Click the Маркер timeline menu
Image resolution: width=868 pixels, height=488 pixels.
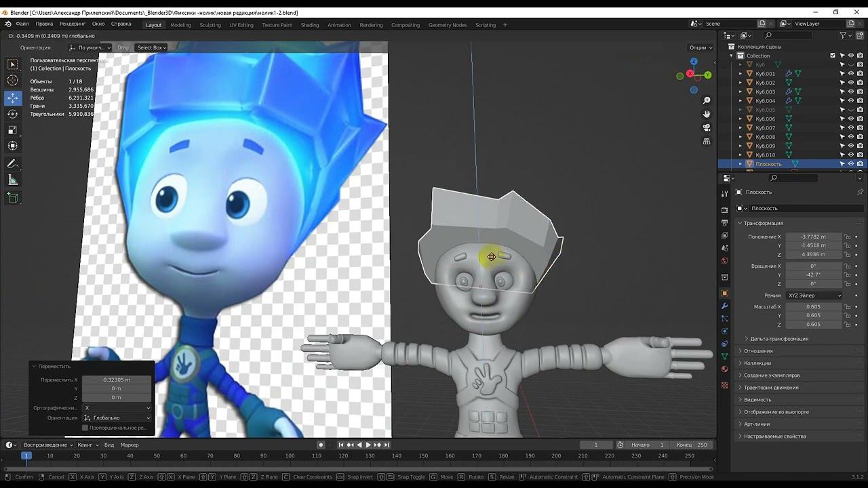click(130, 445)
